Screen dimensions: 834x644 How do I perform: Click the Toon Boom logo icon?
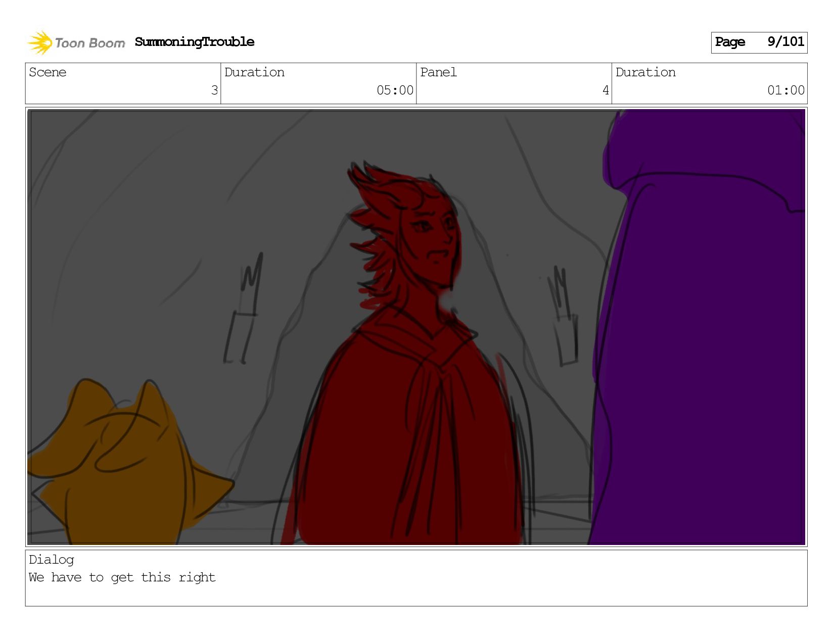click(x=40, y=42)
